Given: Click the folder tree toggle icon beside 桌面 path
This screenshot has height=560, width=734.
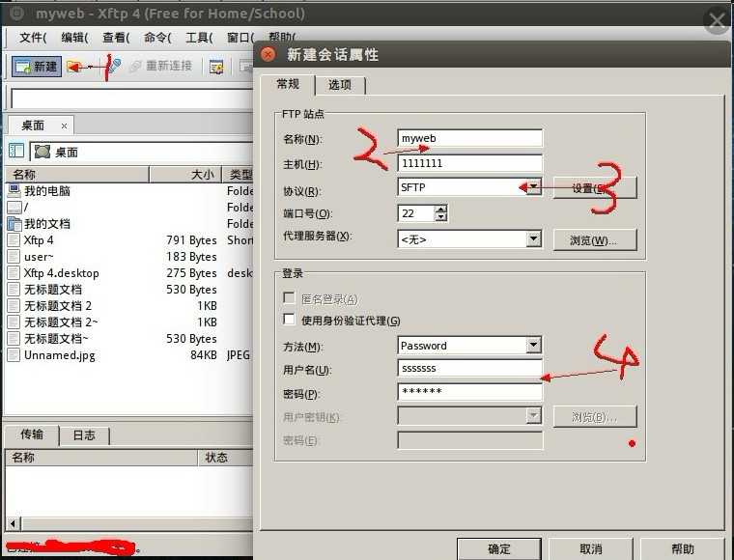Looking at the screenshot, I should click(x=16, y=151).
